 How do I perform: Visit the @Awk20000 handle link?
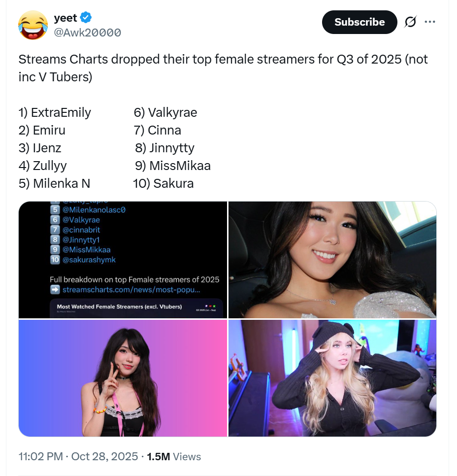tap(88, 33)
